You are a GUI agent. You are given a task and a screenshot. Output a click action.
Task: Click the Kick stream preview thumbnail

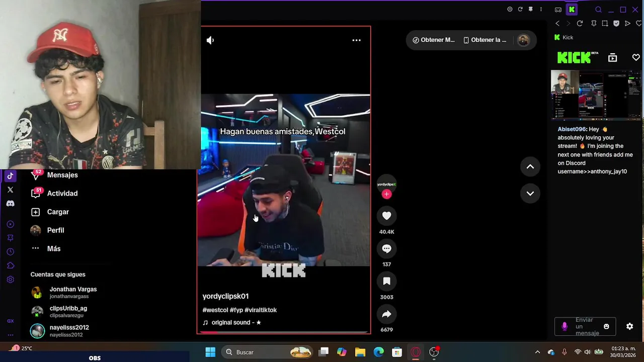tap(596, 95)
